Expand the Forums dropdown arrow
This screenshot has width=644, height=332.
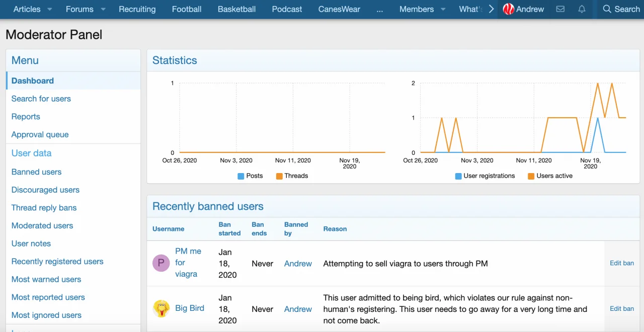(103, 9)
